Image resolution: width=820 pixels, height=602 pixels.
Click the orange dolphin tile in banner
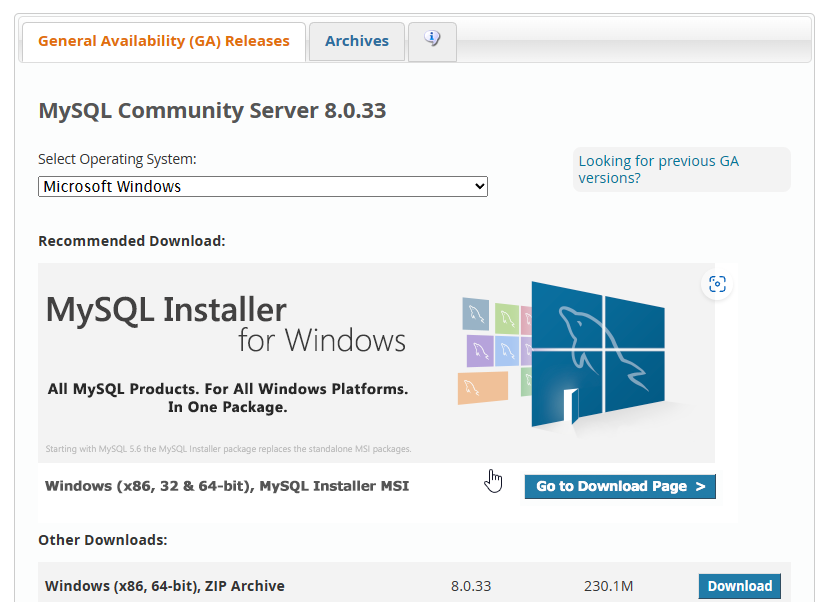[483, 388]
